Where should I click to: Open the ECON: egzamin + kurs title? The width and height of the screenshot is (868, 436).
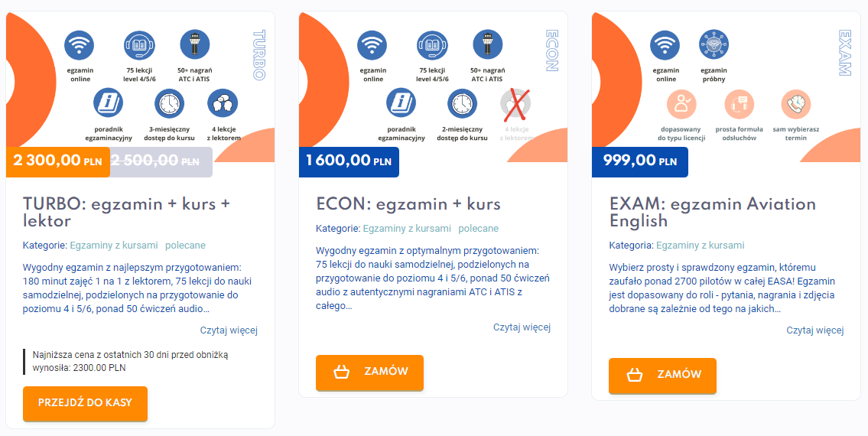tap(408, 204)
